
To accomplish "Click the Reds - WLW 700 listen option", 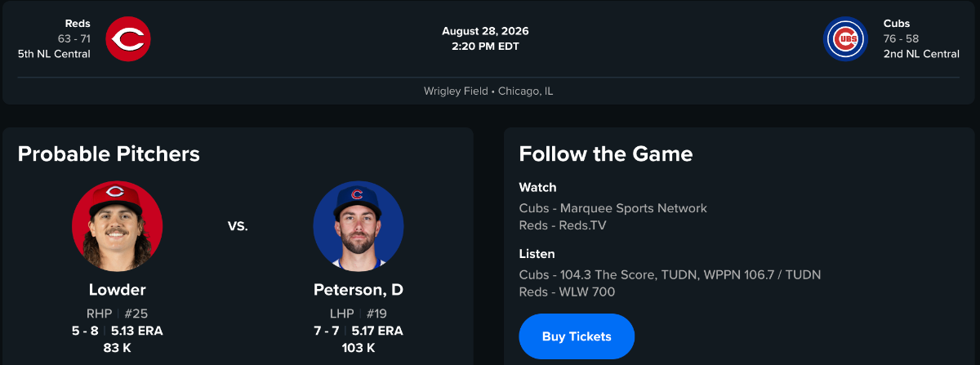I will [567, 292].
